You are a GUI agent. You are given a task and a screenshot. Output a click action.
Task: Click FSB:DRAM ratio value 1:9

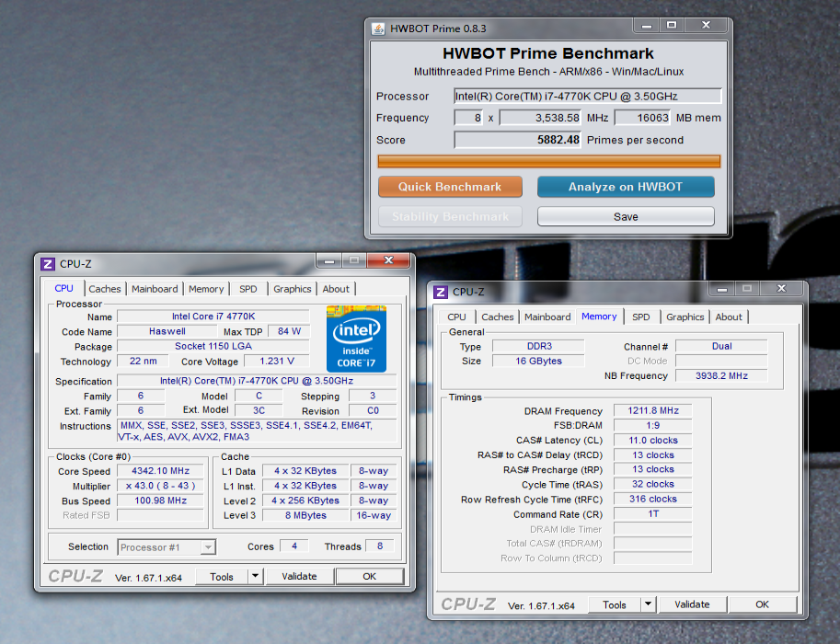[653, 425]
